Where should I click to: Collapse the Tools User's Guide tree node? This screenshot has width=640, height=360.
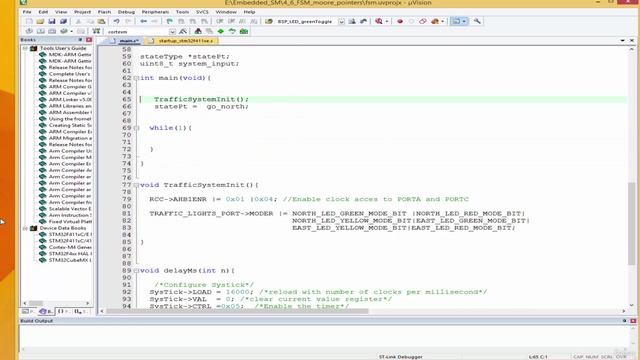[25, 48]
